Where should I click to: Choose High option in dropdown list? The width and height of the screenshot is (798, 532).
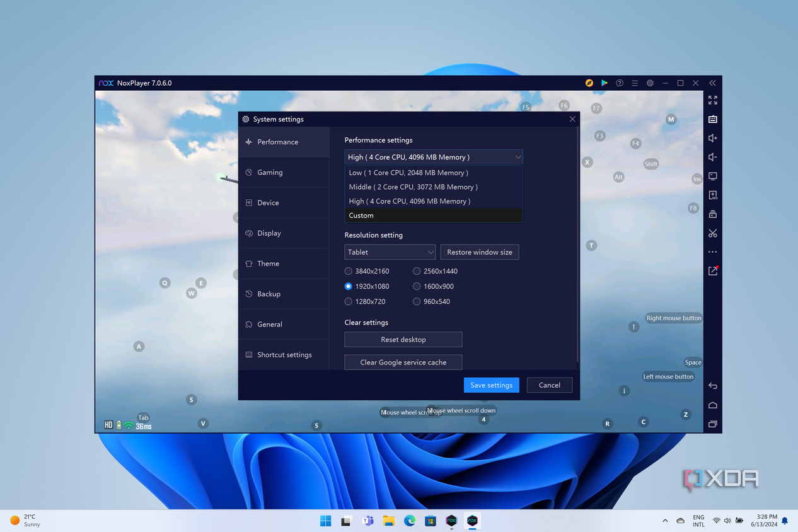pyautogui.click(x=434, y=201)
